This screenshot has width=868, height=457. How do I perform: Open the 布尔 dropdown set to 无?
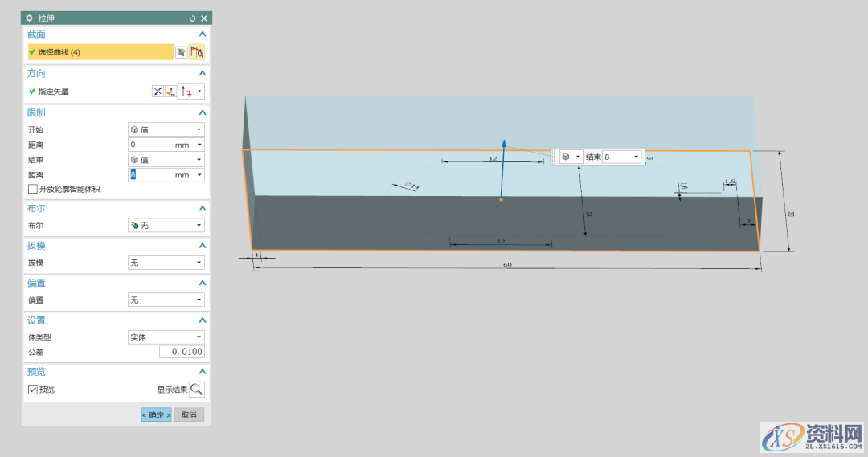[x=166, y=226]
